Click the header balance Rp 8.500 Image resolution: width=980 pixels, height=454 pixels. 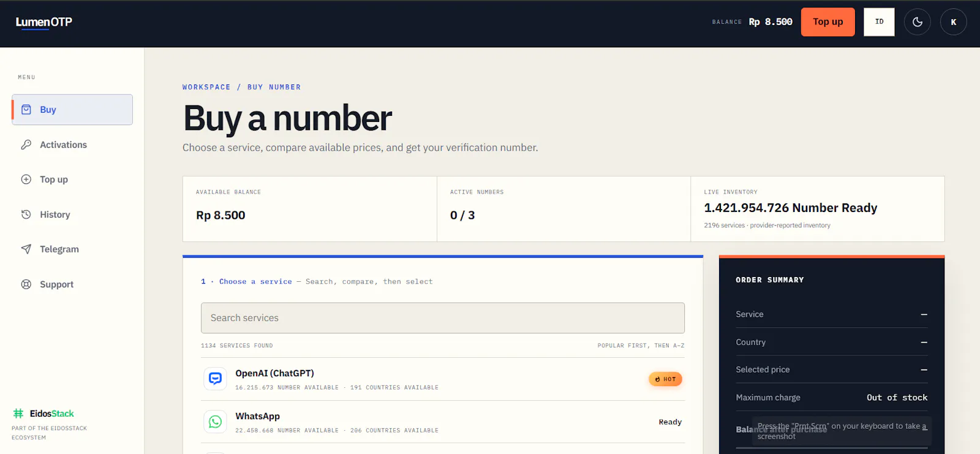[x=771, y=22]
